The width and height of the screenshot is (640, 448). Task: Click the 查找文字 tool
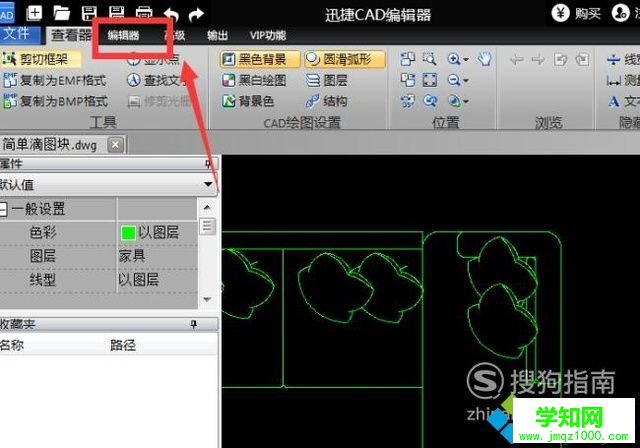(158, 80)
